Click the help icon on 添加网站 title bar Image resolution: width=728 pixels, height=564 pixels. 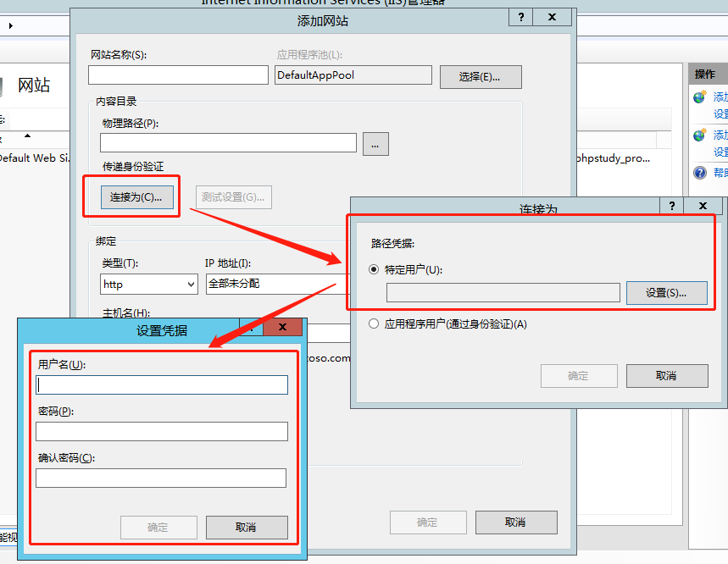point(520,17)
